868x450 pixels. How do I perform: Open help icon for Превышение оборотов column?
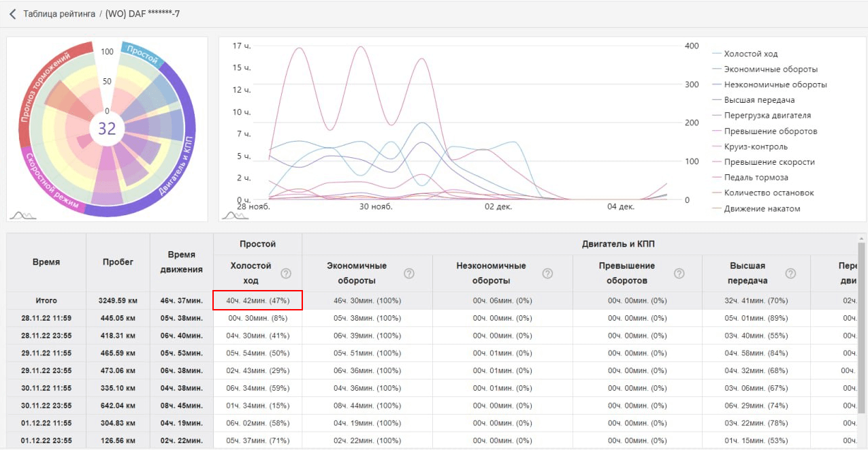click(679, 274)
